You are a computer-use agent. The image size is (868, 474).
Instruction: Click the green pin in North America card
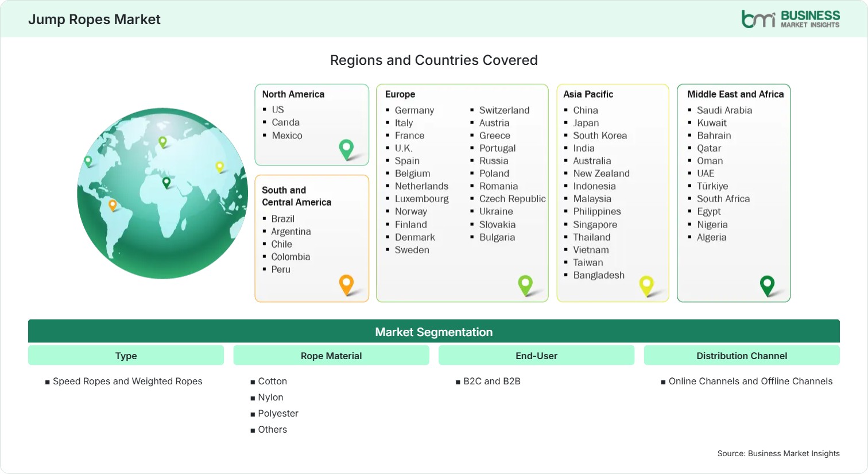[346, 149]
